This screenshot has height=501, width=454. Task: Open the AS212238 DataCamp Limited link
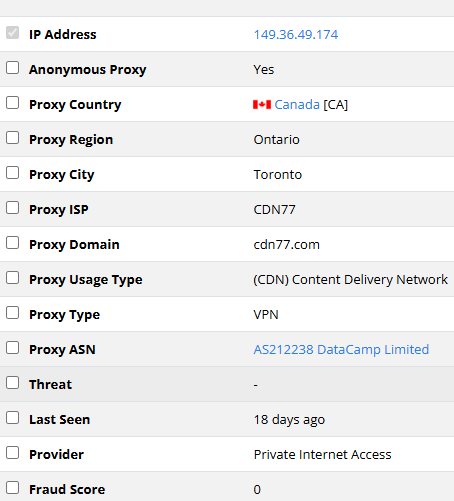[341, 350]
